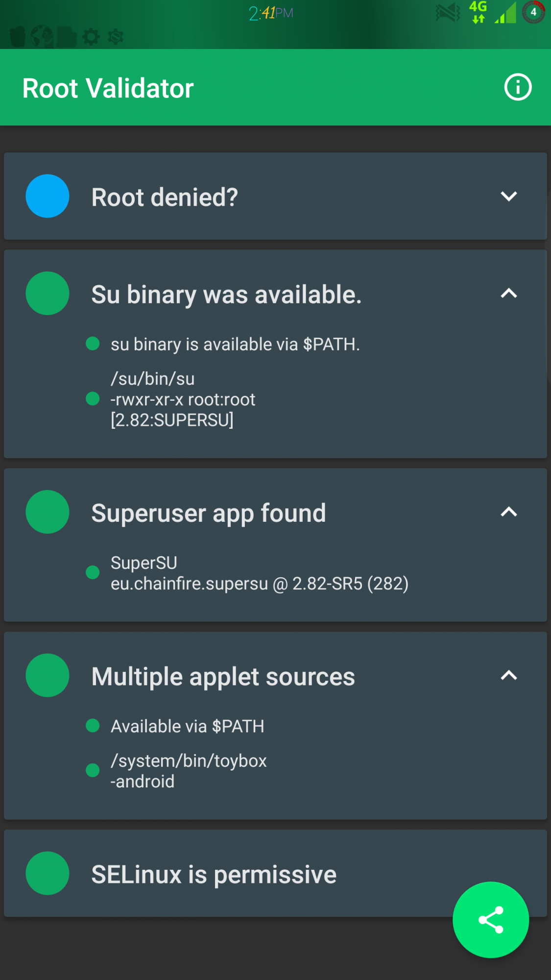Click green circle beside SELinux is permissive
This screenshot has height=980, width=551.
[x=48, y=873]
